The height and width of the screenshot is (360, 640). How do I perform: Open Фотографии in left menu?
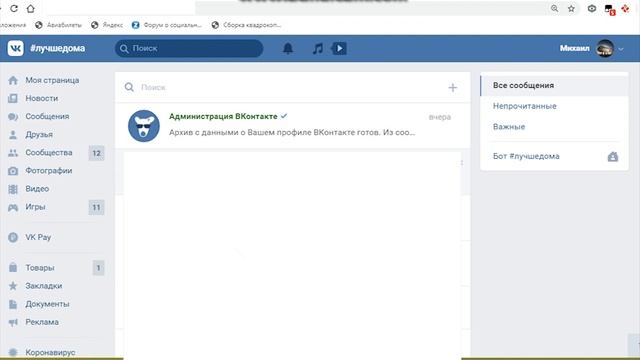point(49,171)
